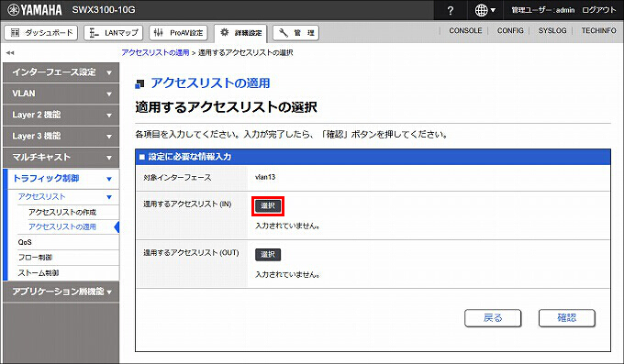Open the help question mark icon
Viewport: 624px width, 364px height.
pos(450,10)
